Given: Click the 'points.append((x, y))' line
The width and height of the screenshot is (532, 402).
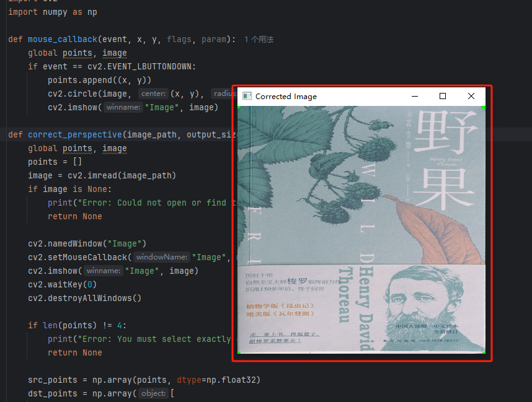Looking at the screenshot, I should (x=99, y=81).
